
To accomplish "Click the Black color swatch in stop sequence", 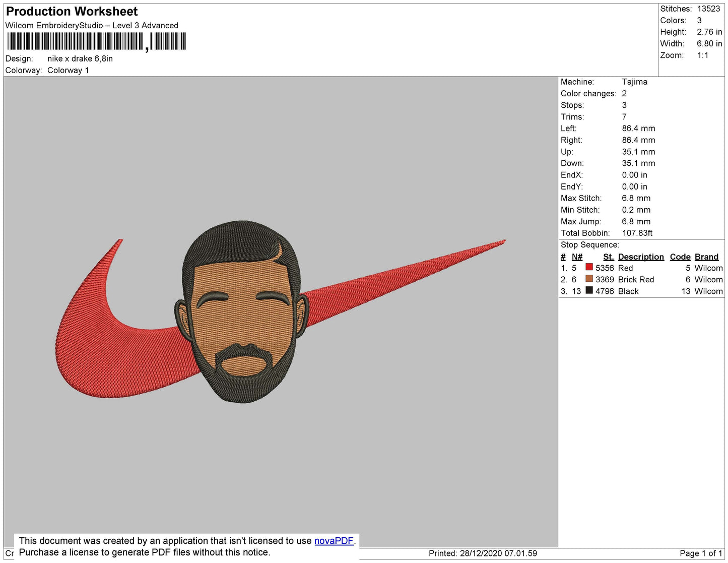I will coord(589,290).
